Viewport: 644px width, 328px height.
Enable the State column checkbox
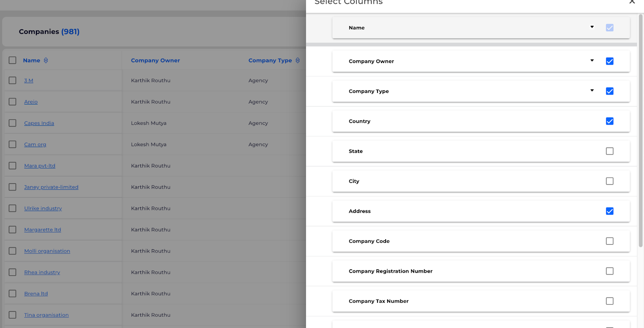[x=610, y=151]
